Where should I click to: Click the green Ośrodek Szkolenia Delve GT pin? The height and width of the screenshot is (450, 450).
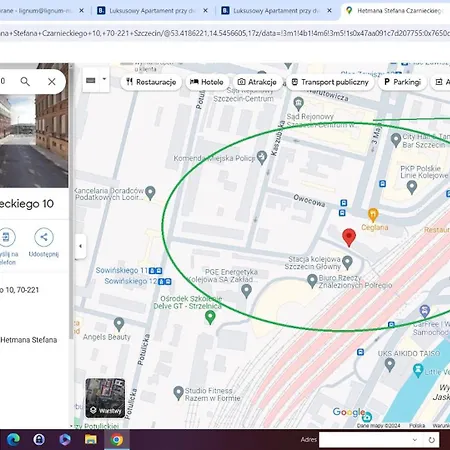pyautogui.click(x=210, y=317)
